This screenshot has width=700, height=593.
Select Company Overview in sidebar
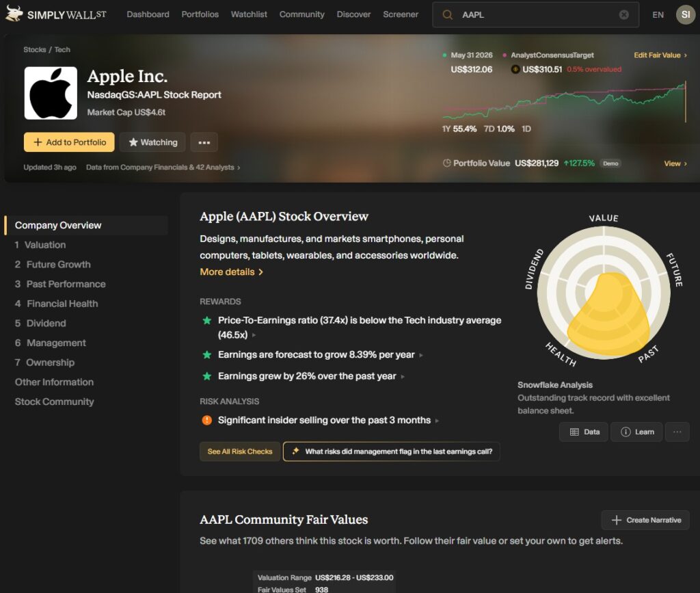[86, 226]
